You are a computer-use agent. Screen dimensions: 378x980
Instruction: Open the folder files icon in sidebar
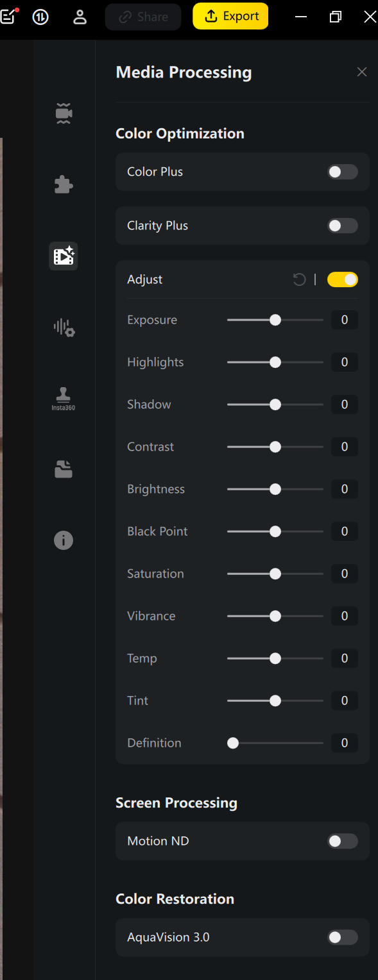(x=64, y=470)
